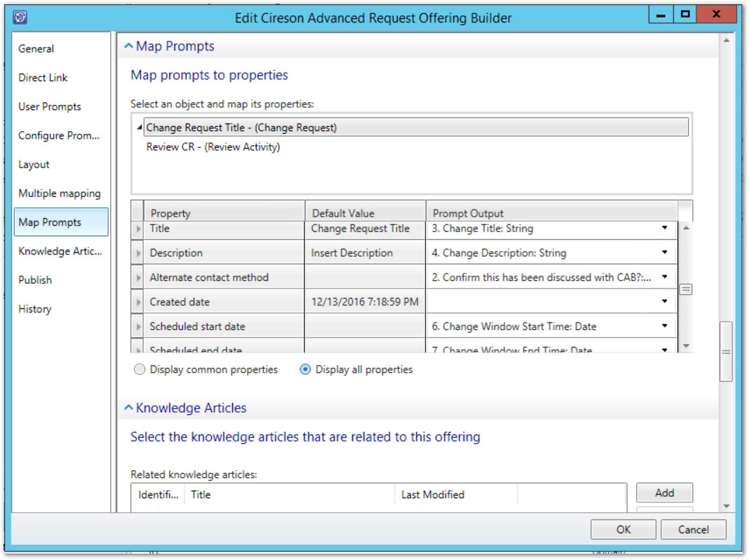Click row selector arrow for Title property
The image size is (749, 560).
coord(137,228)
